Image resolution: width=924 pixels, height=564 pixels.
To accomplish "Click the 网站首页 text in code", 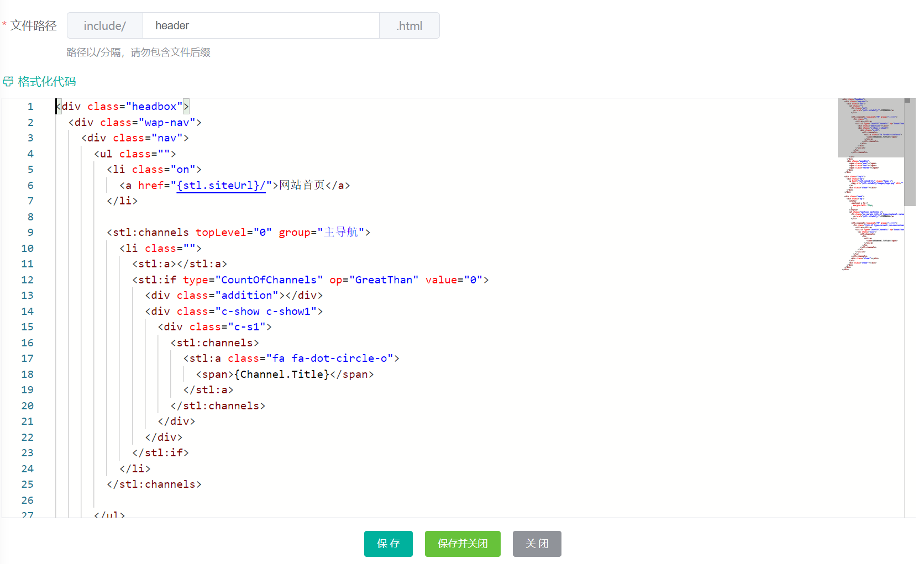I will point(302,186).
